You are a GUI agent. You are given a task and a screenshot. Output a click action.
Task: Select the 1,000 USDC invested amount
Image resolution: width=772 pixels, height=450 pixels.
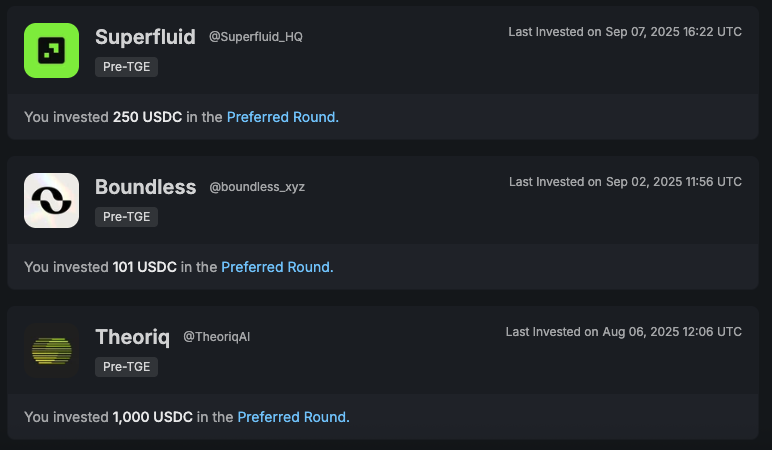153,417
